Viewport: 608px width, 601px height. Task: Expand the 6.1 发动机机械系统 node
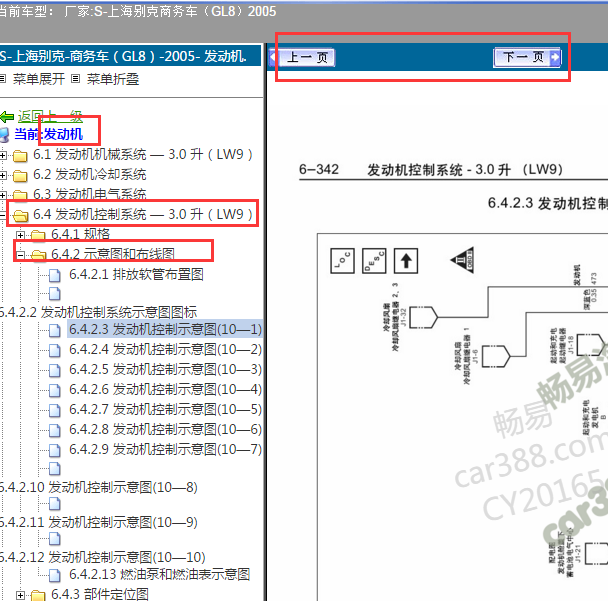(x=3, y=155)
